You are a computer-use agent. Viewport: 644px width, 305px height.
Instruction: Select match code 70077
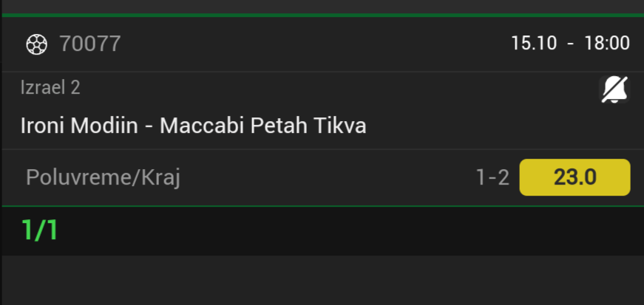[89, 44]
